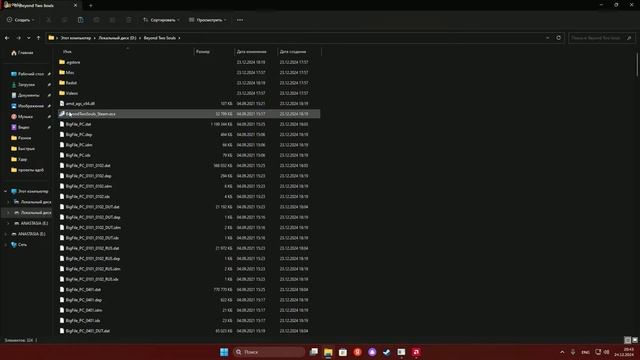The width and height of the screenshot is (640, 360).
Task: Click the Cut icon in Explorer toolbar
Action: pyautogui.click(x=49, y=20)
